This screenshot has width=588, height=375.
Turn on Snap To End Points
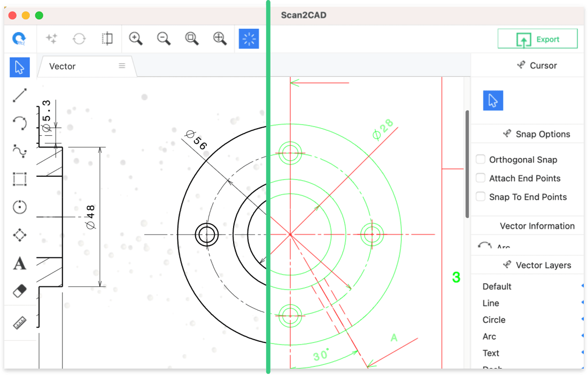pyautogui.click(x=480, y=197)
